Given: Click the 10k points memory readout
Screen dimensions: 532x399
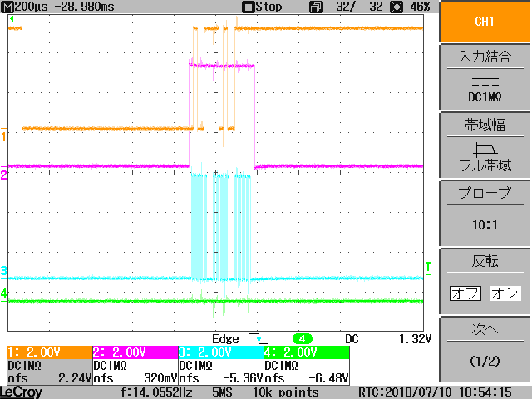Looking at the screenshot, I should (286, 392).
